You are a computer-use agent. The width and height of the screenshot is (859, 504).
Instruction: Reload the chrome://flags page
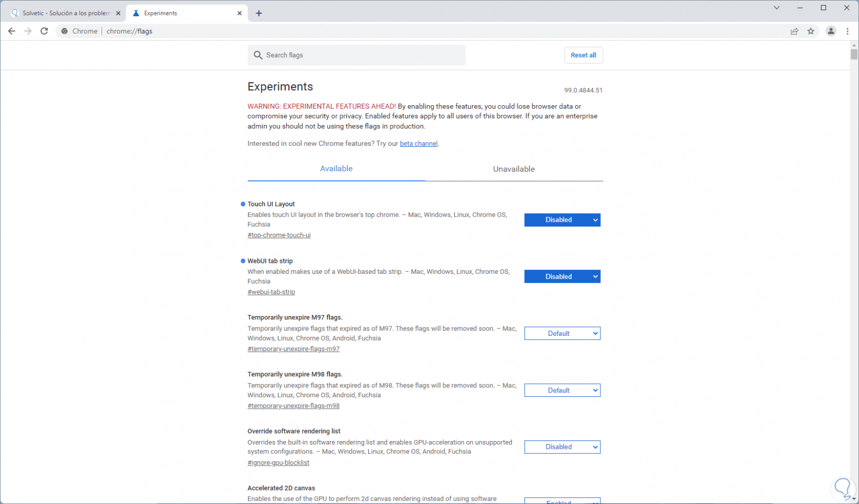click(x=44, y=31)
